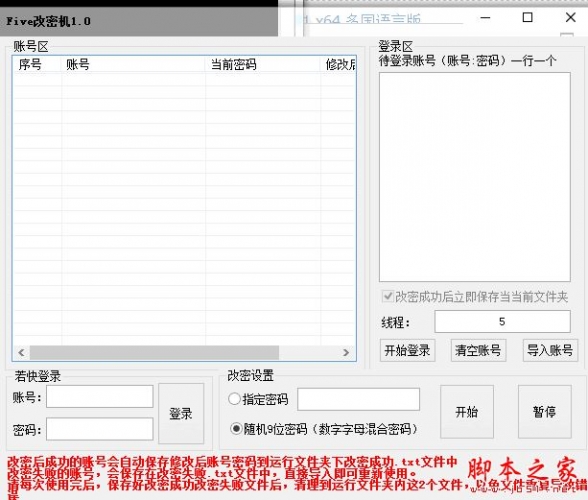Screen dimensions: 588x500
Task: Pause the process with 暂停 button
Action: tap(545, 412)
